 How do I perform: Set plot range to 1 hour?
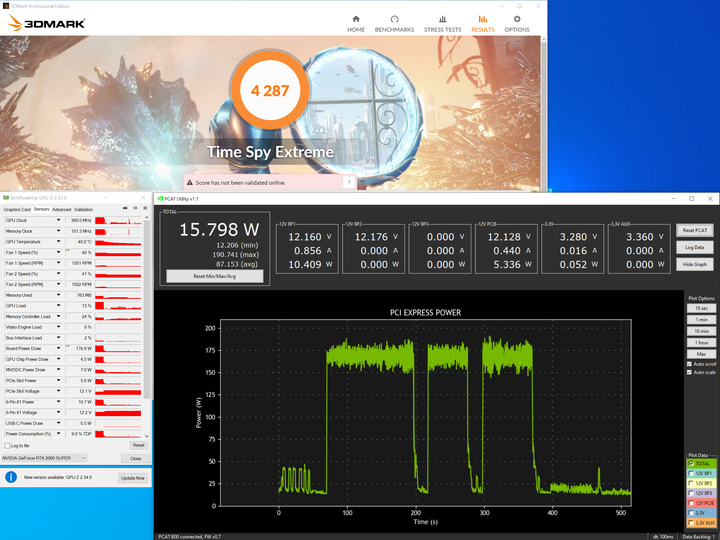tap(701, 343)
